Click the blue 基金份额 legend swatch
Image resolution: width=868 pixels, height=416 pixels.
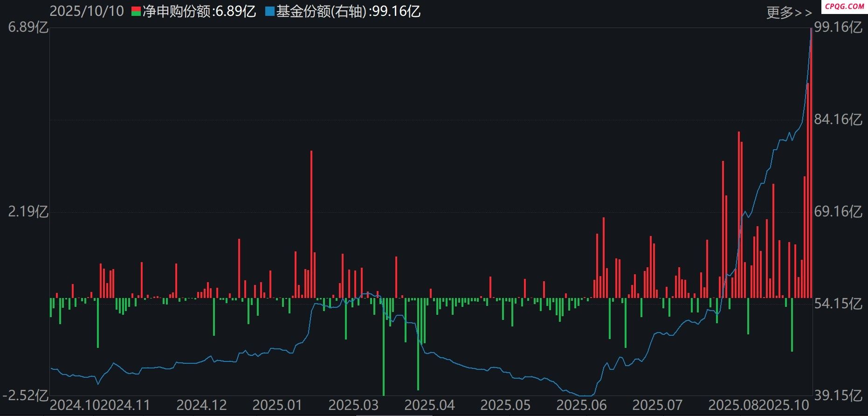269,12
